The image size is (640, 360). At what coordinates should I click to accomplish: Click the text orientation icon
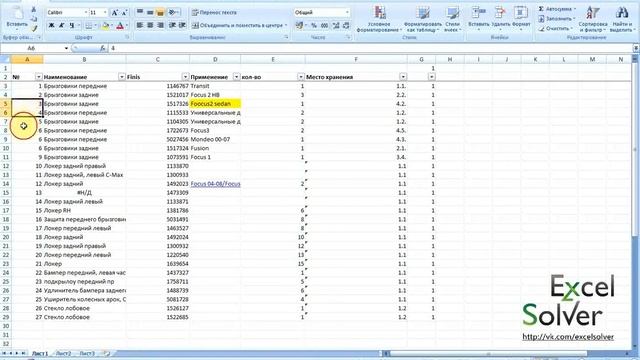pyautogui.click(x=173, y=13)
